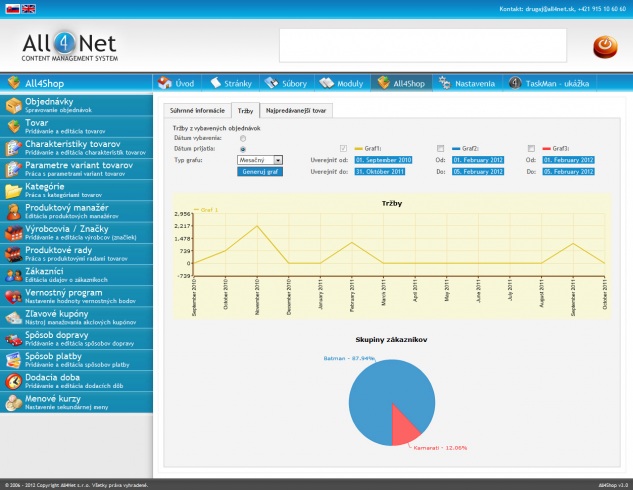Click the Generuj graf button
633x490 pixels.
pos(260,171)
